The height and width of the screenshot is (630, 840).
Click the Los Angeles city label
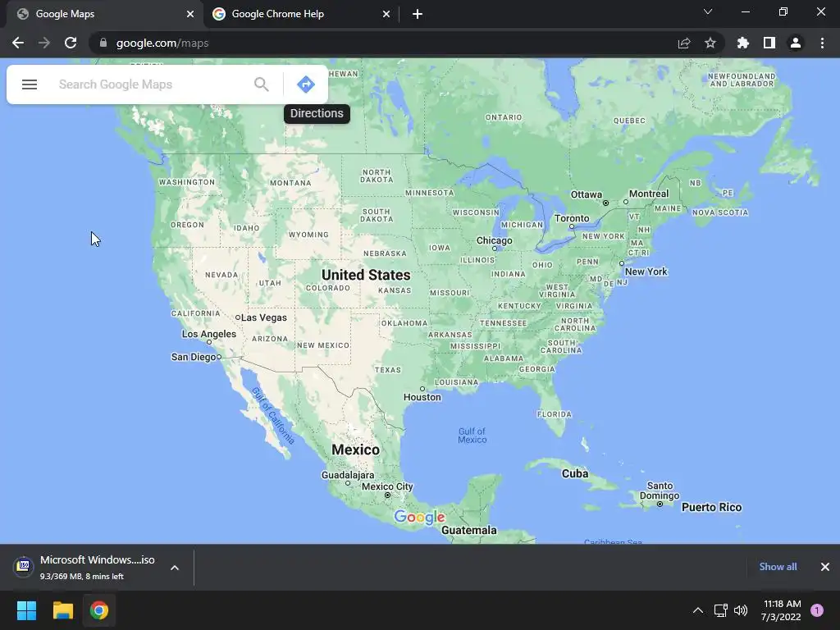pos(209,334)
